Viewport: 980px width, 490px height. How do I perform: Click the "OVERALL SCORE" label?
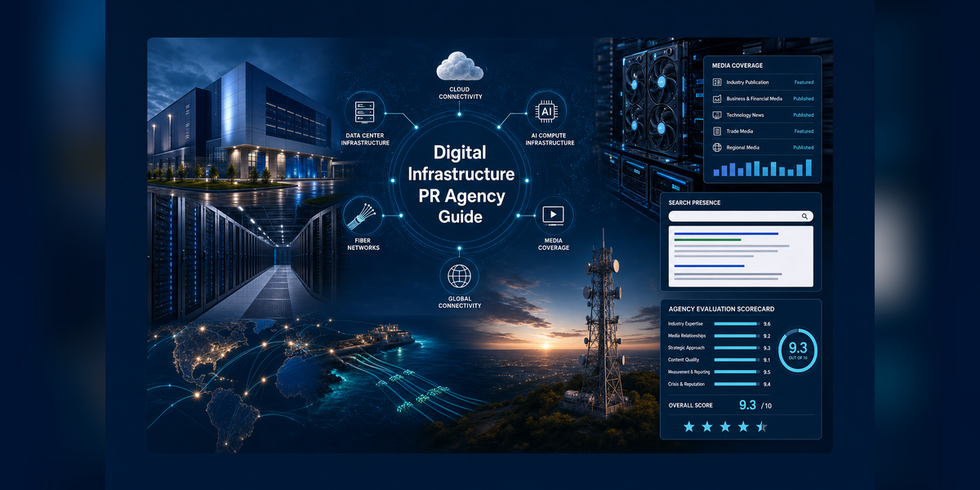pos(690,405)
